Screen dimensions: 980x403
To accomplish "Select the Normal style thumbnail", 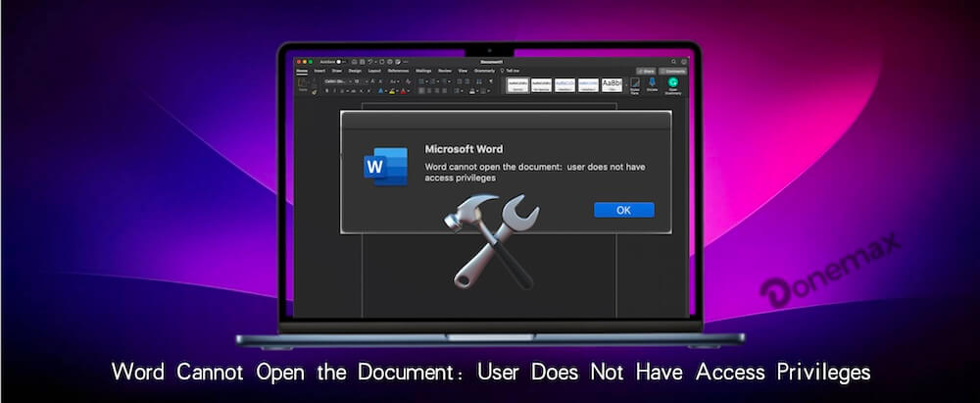I will coord(518,85).
